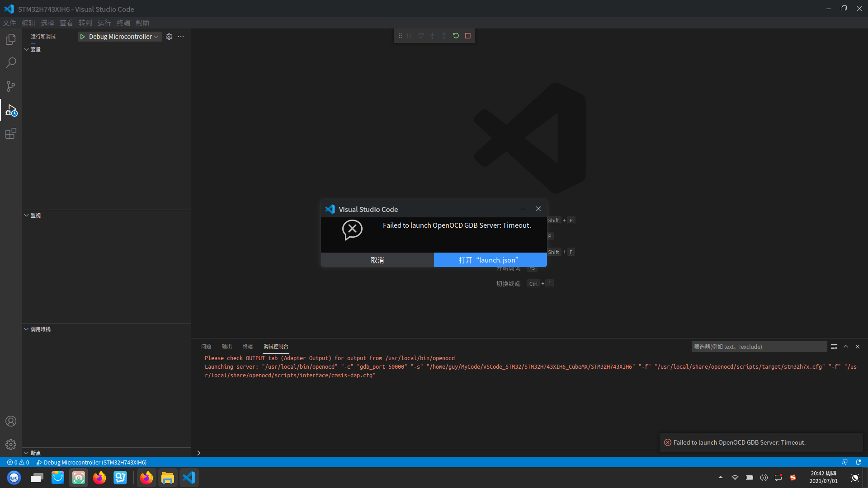868x488 pixels.
Task: Open the Run and Debug view
Action: click(x=11, y=110)
